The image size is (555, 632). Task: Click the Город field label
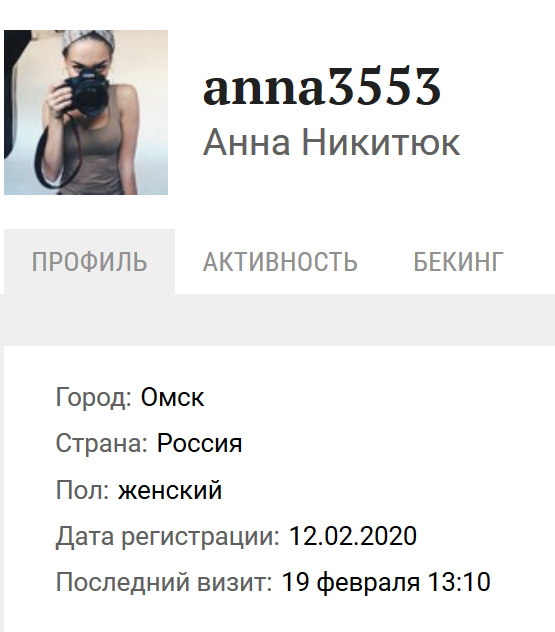[94, 398]
